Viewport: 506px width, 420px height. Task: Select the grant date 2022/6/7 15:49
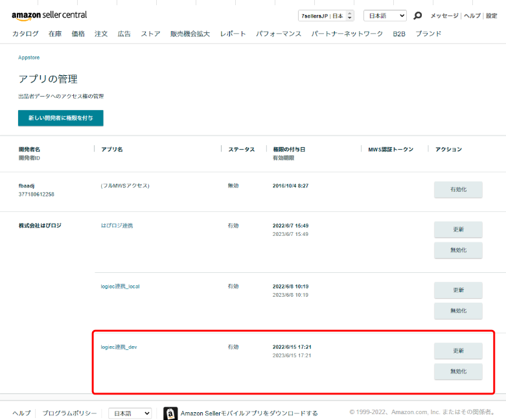pos(290,226)
